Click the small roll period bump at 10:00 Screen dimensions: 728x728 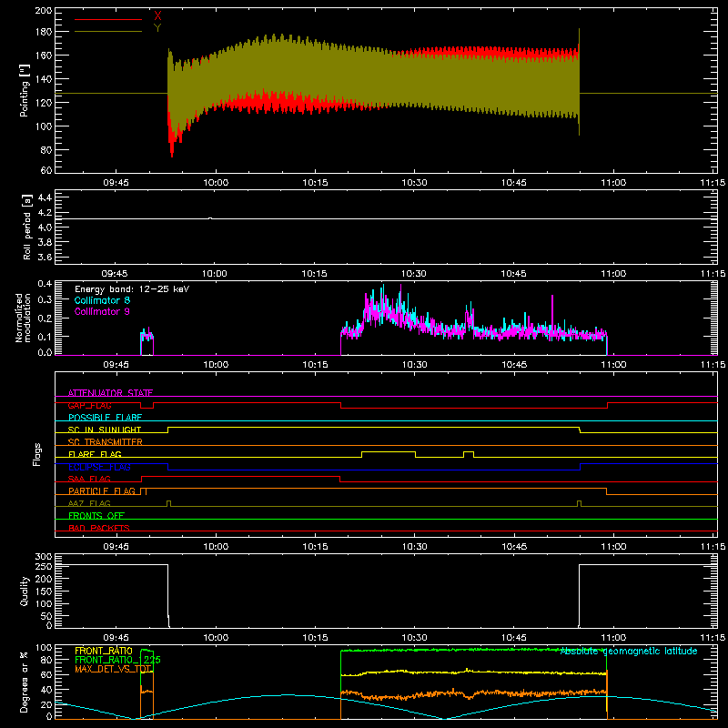pos(210,217)
